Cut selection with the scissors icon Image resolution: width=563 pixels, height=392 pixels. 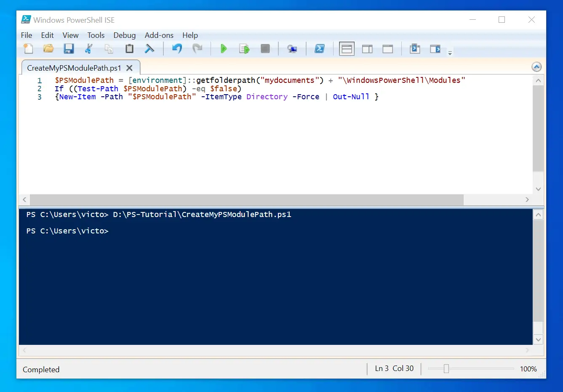pyautogui.click(x=88, y=49)
